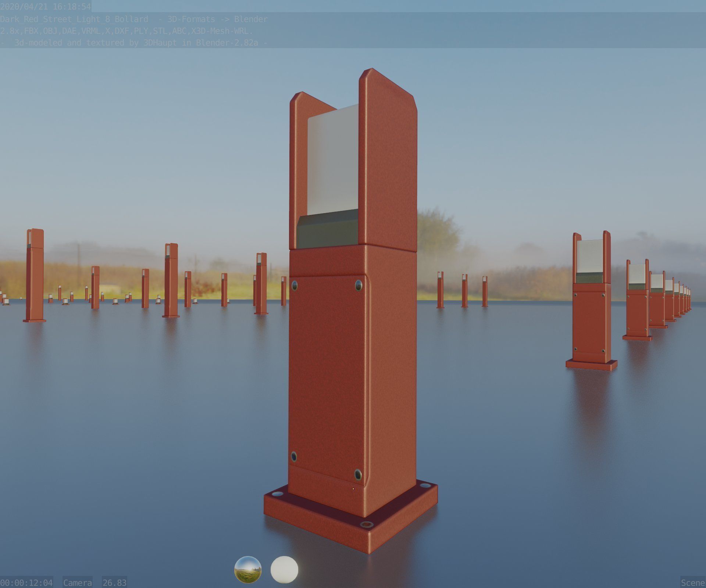Click the 2.8x,FBX,OBJ,DAE formats line
Viewport: 706px width, 588px height.
click(x=126, y=31)
